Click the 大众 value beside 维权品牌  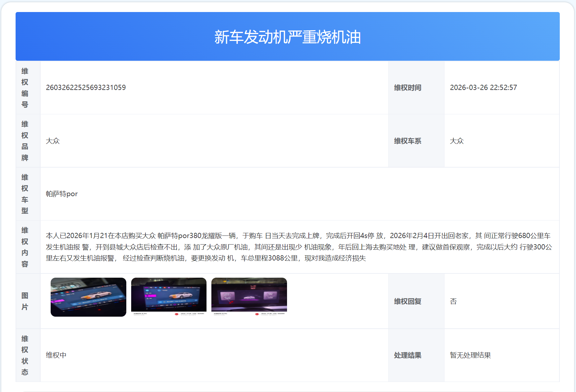pos(53,141)
